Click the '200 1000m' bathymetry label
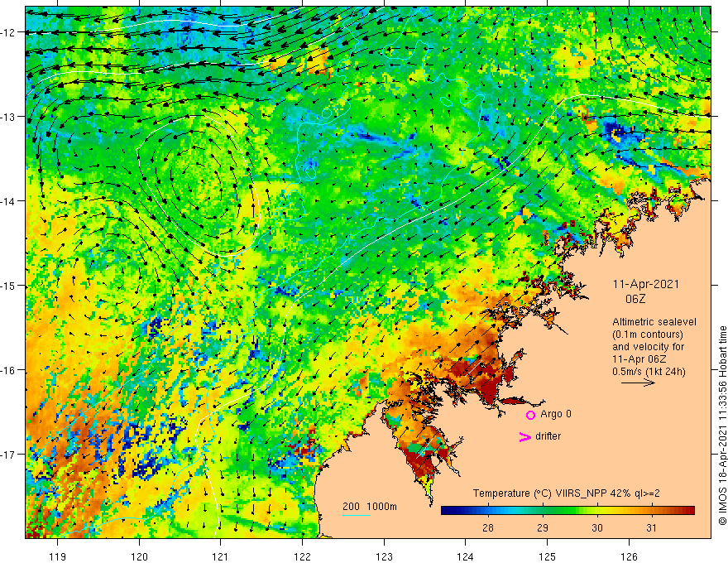 tap(370, 507)
